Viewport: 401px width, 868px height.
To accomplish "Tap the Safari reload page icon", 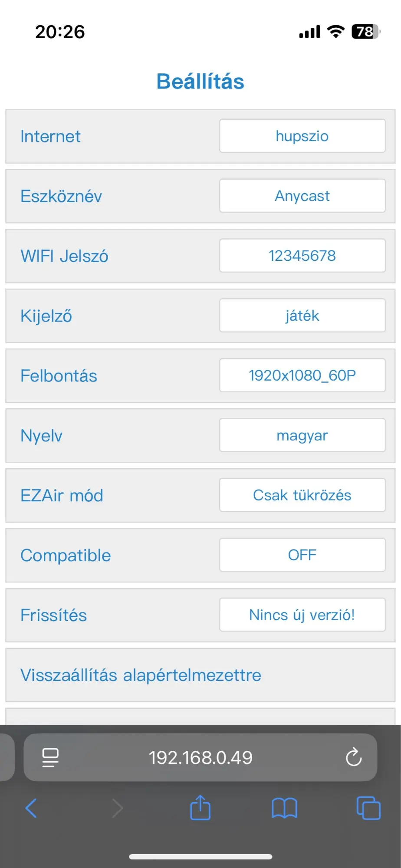I will click(x=354, y=757).
